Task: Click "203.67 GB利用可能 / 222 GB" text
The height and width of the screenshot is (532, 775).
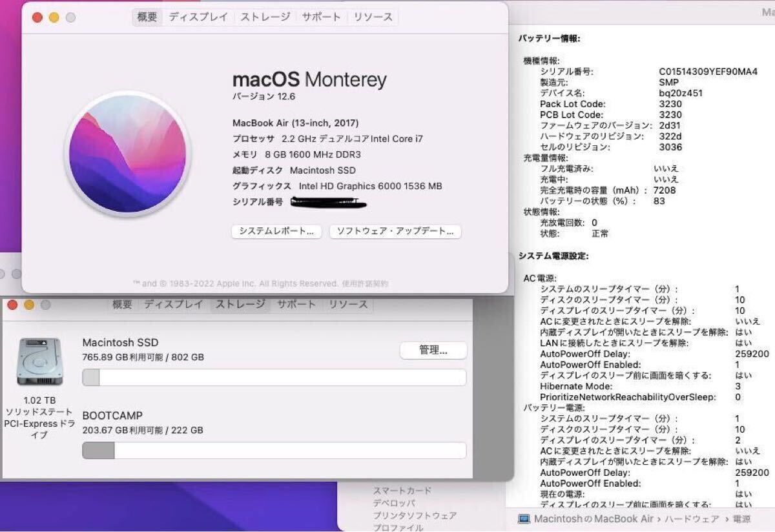Action: 143,430
